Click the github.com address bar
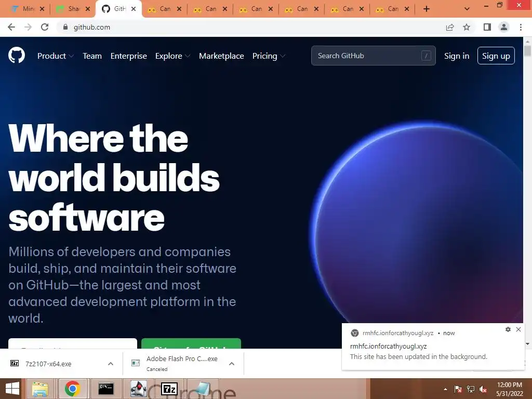This screenshot has width=532, height=399. [x=251, y=27]
